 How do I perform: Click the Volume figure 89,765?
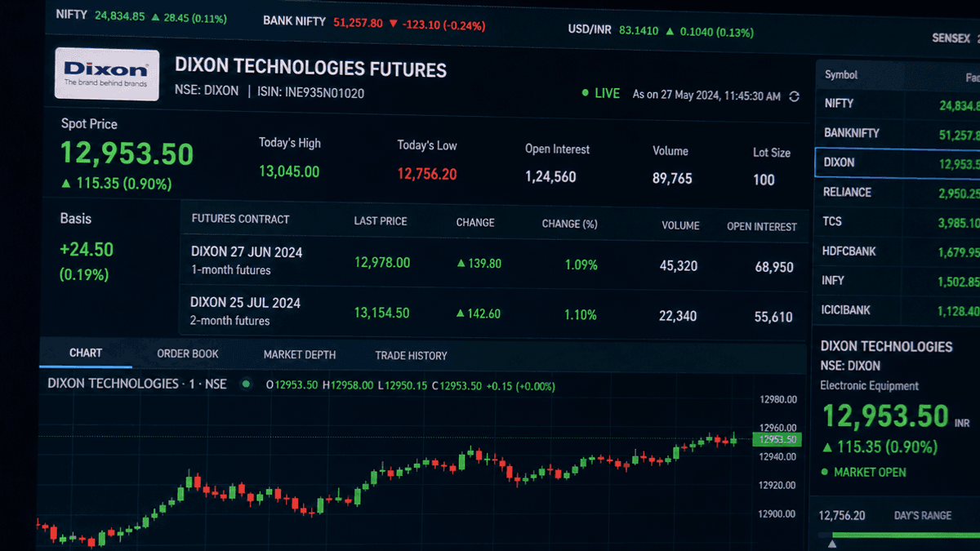click(x=672, y=178)
